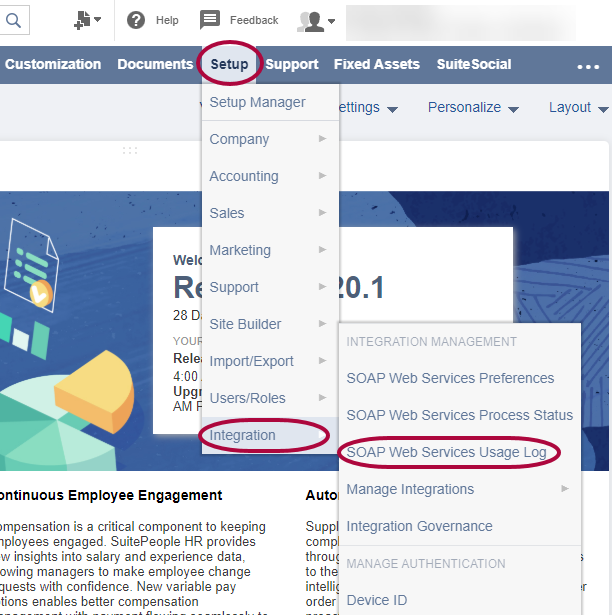Select SOAP Web Services Usage Log

pos(446,452)
